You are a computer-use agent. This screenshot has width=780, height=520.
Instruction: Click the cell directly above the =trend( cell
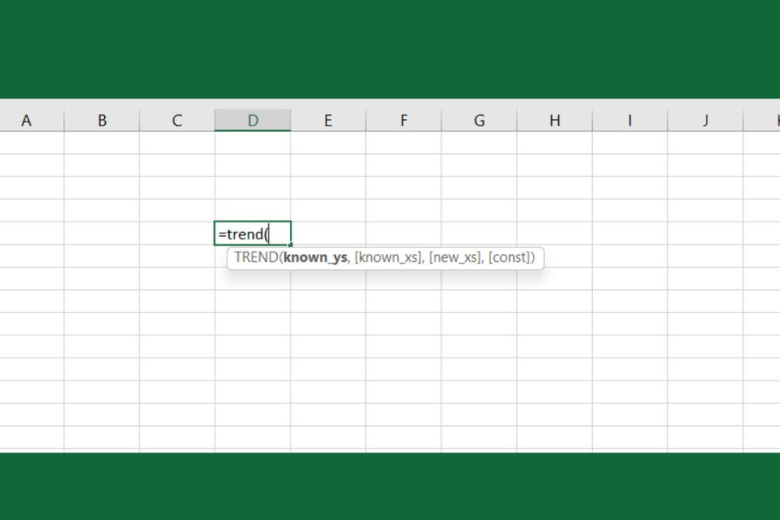click(x=252, y=210)
